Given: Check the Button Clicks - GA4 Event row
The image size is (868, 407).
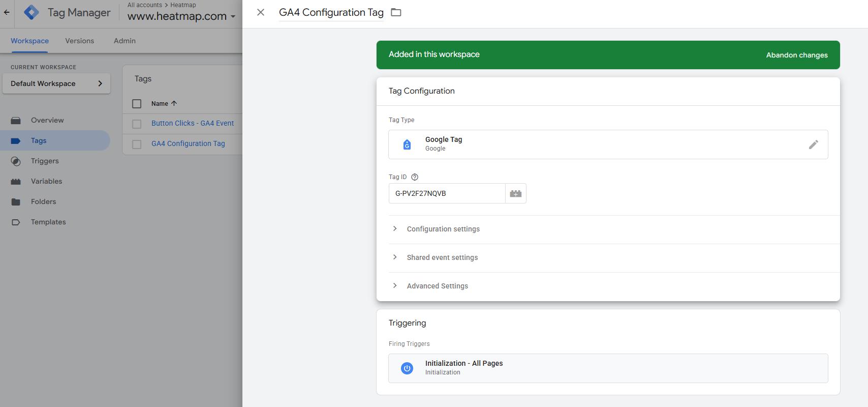Looking at the screenshot, I should 137,124.
